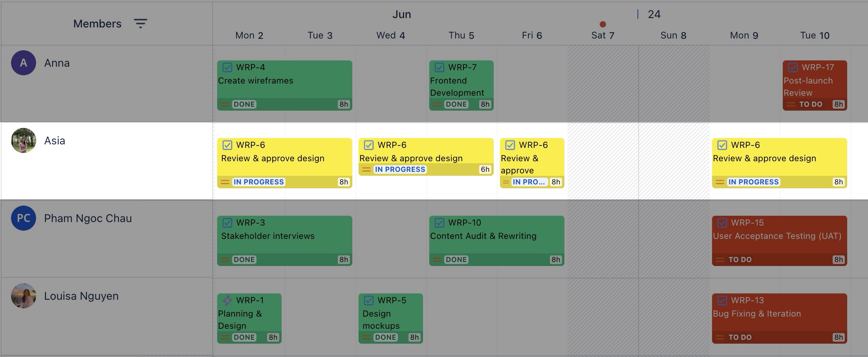Click the priority icon on WRP-13 Bug Fixing card
The height and width of the screenshot is (357, 868).
coord(719,337)
